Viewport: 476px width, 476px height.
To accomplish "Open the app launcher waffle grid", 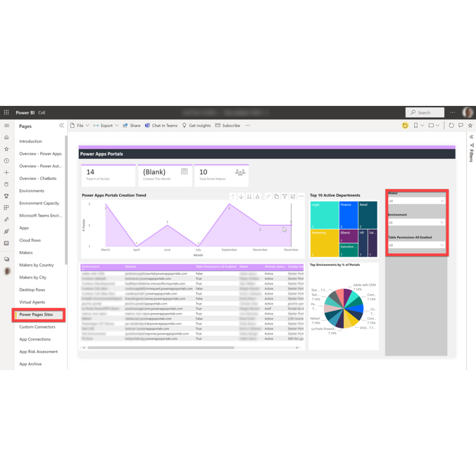I will (7, 112).
